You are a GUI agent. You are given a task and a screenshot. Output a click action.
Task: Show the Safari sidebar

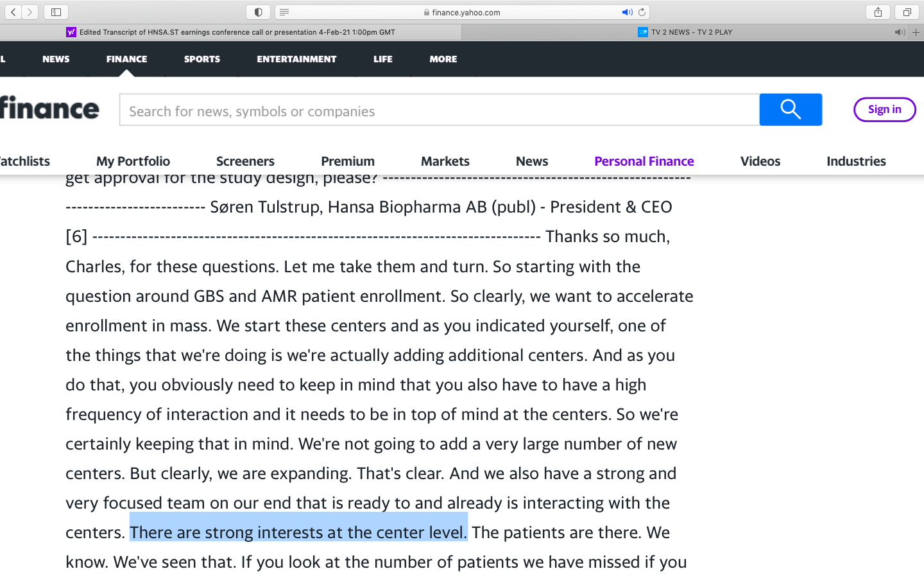tap(56, 12)
